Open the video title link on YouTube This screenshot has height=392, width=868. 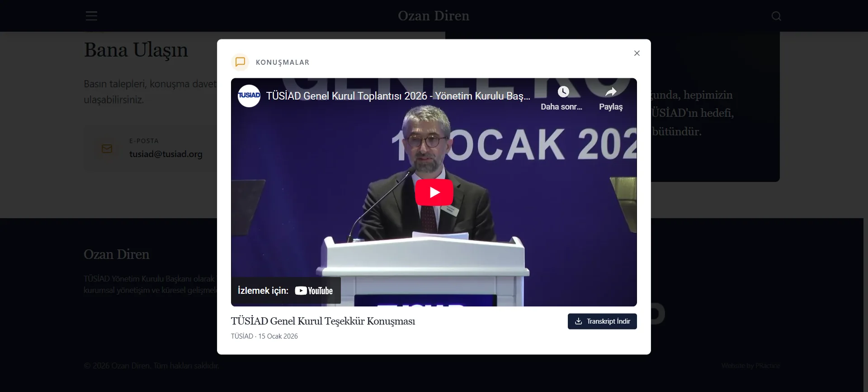click(x=398, y=96)
